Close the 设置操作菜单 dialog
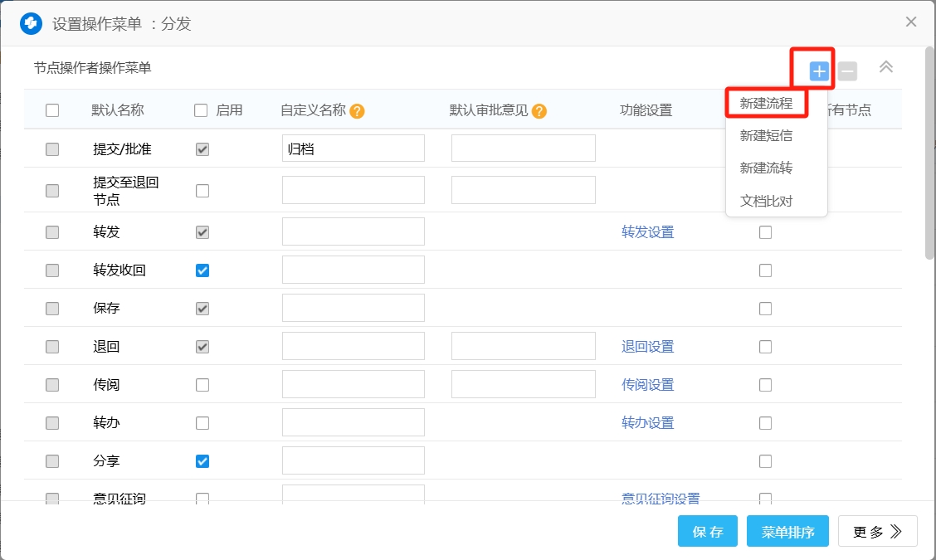Screen dimensions: 936x560 [x=911, y=22]
